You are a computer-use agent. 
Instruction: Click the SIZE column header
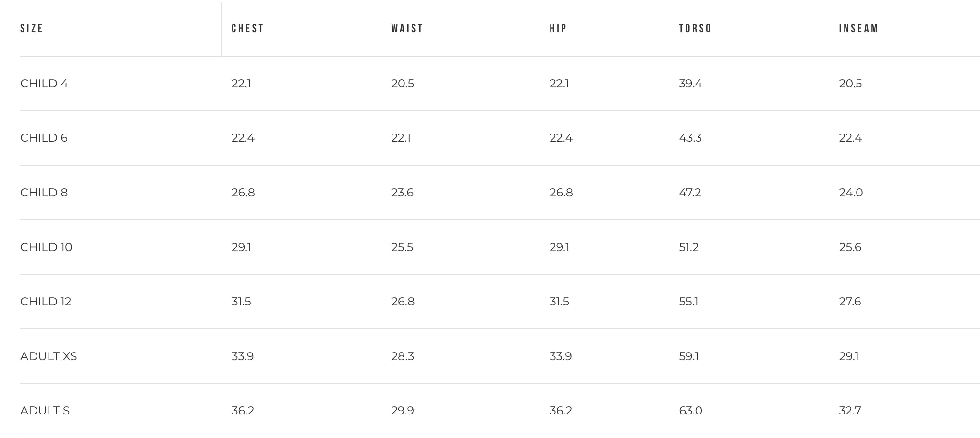(32, 29)
